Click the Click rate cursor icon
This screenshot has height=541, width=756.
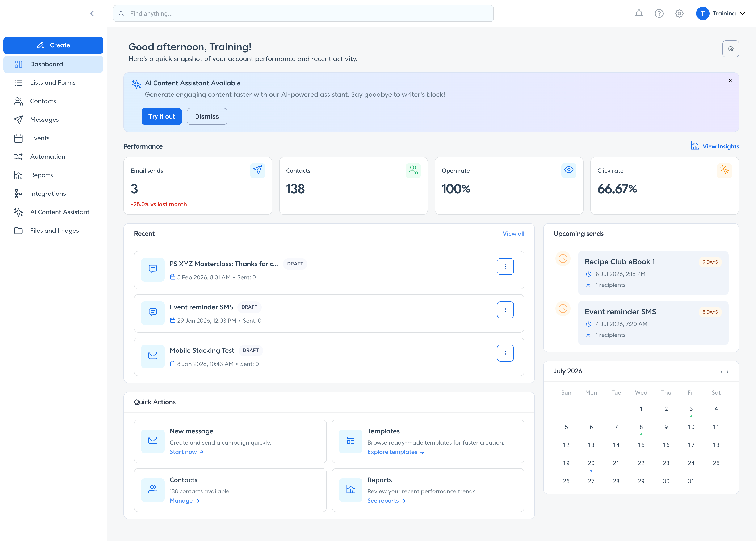click(724, 170)
